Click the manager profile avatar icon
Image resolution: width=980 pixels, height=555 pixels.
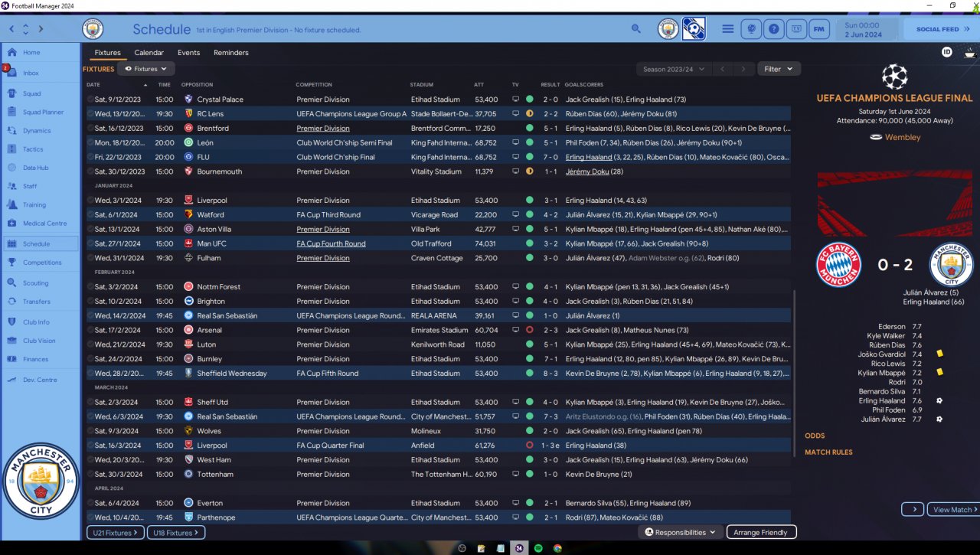pos(694,29)
